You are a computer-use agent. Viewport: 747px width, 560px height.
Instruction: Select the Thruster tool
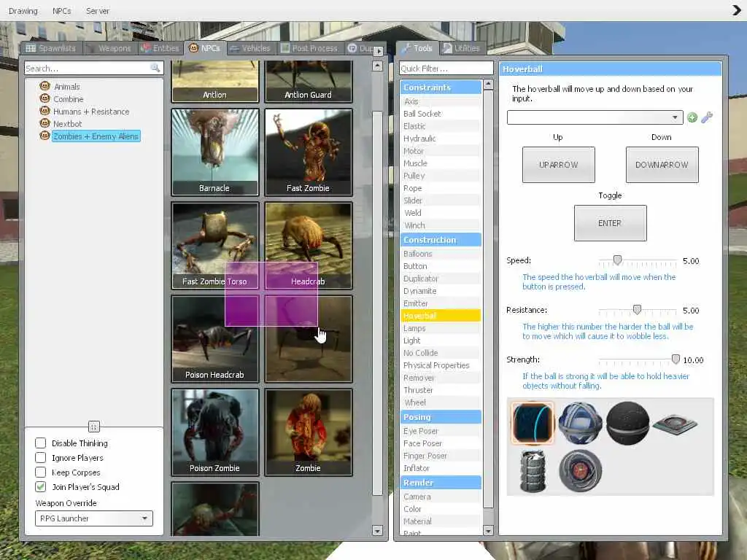(x=441, y=390)
